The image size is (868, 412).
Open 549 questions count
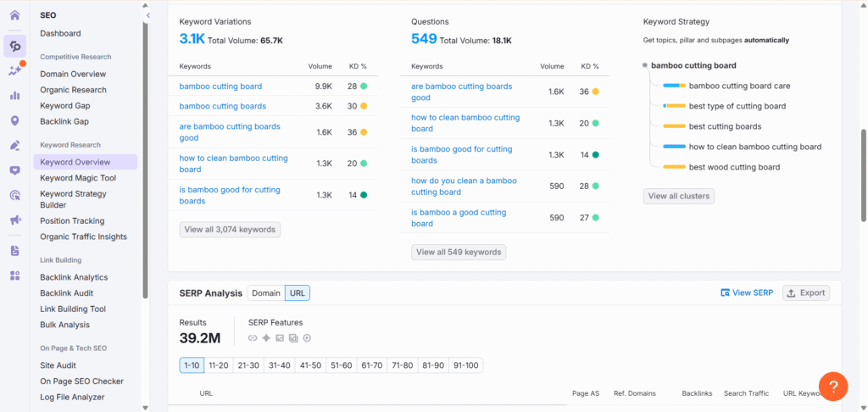click(x=424, y=39)
